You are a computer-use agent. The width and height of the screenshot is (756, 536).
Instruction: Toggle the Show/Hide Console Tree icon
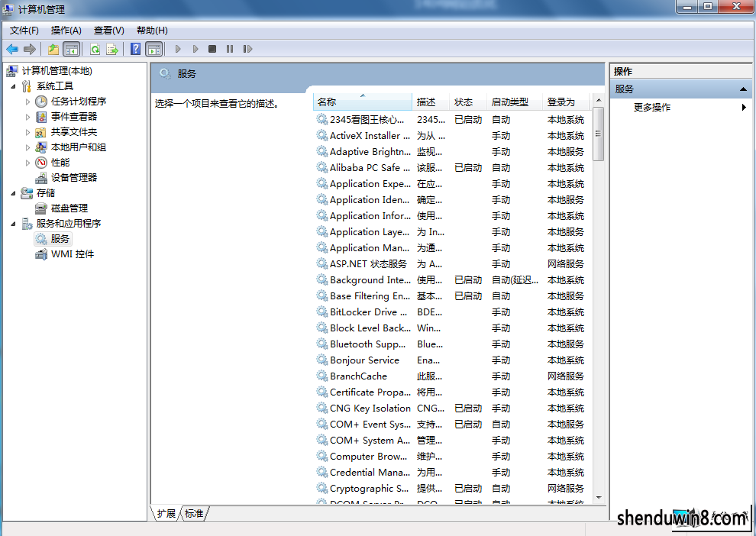pos(71,49)
